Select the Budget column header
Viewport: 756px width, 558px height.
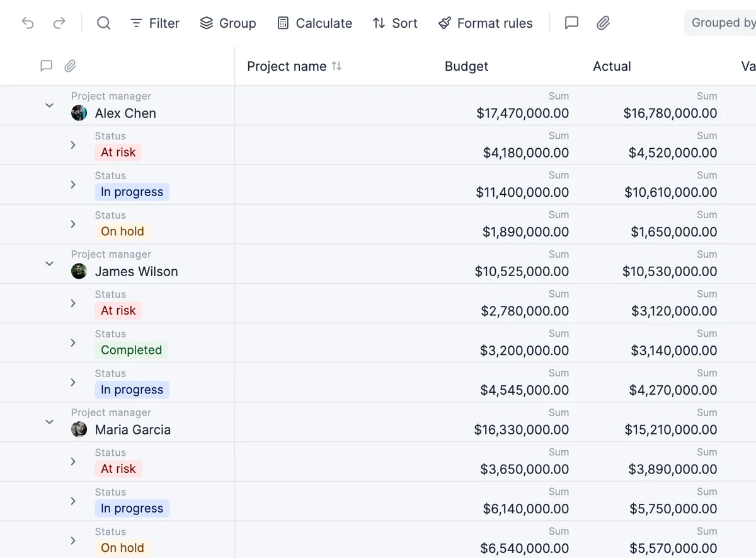tap(466, 66)
